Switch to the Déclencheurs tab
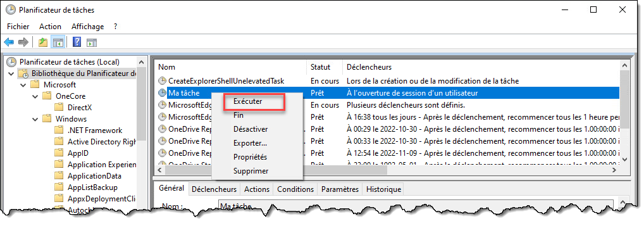This screenshot has width=644, height=228. click(214, 189)
